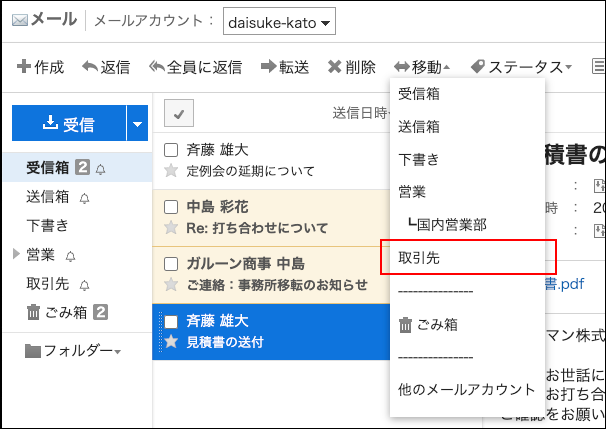The width and height of the screenshot is (606, 429).
Task: Check the box for 中島 彩花 mail
Action: [171, 207]
